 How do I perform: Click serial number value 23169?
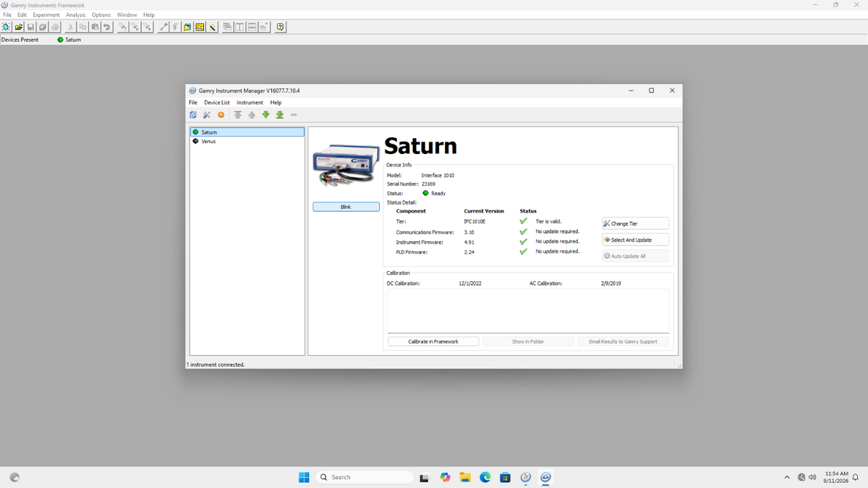429,184
